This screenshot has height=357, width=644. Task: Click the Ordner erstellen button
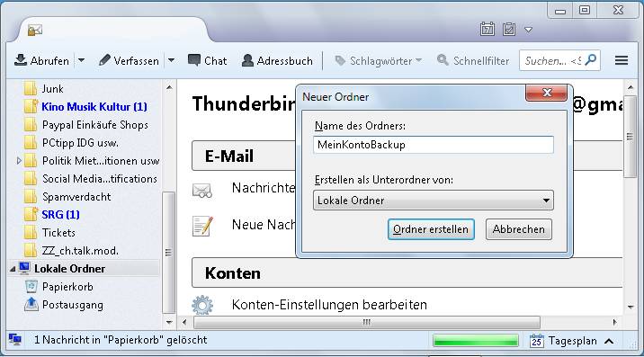[431, 229]
